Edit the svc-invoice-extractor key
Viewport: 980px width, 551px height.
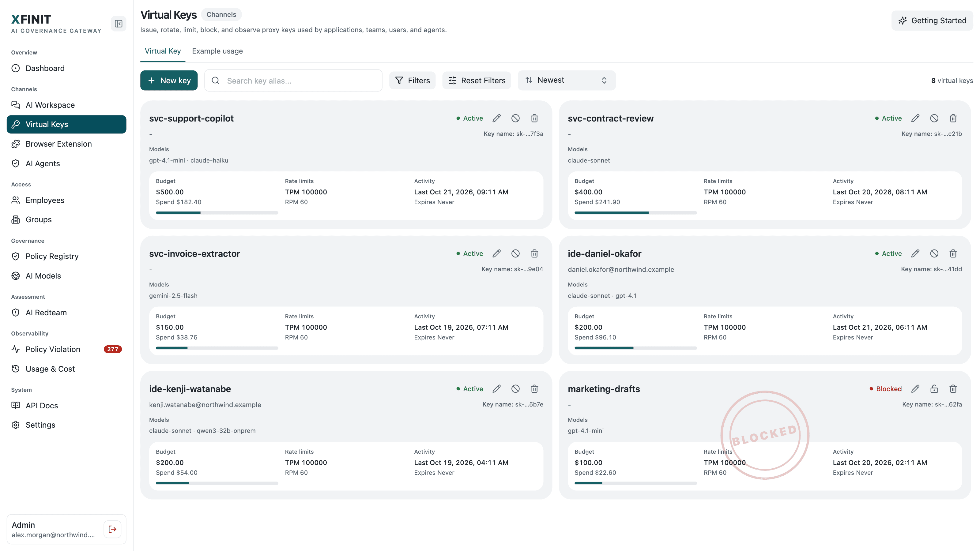(x=496, y=254)
